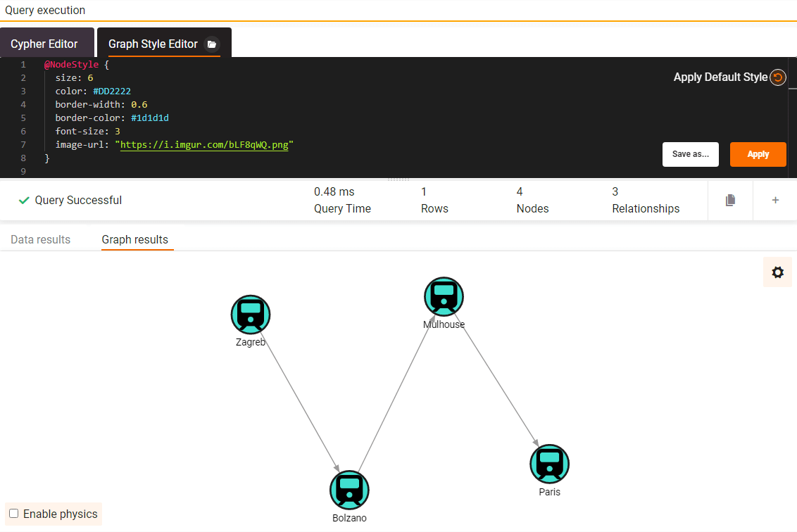Click the green Query Successful checkmark
Image resolution: width=797 pixels, height=532 pixels.
click(x=23, y=200)
